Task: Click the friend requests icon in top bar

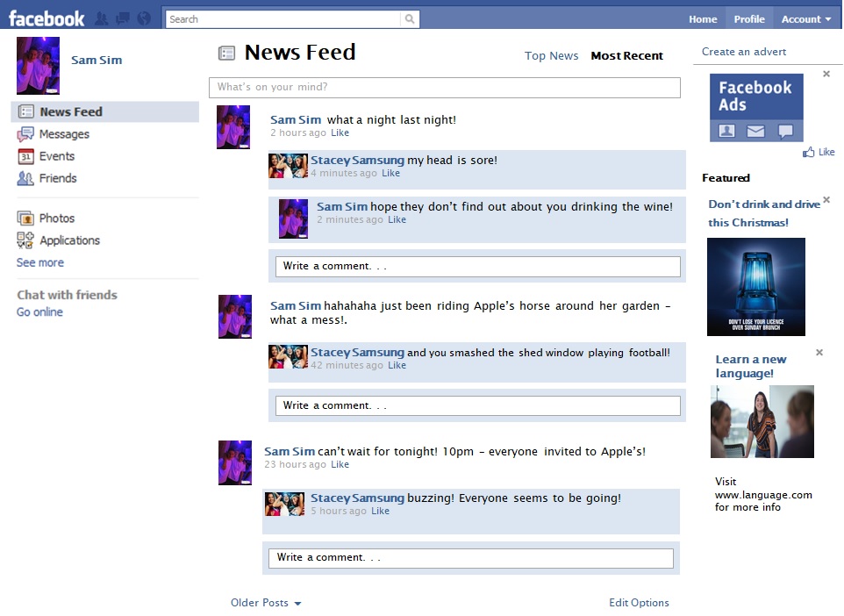Action: coord(102,18)
